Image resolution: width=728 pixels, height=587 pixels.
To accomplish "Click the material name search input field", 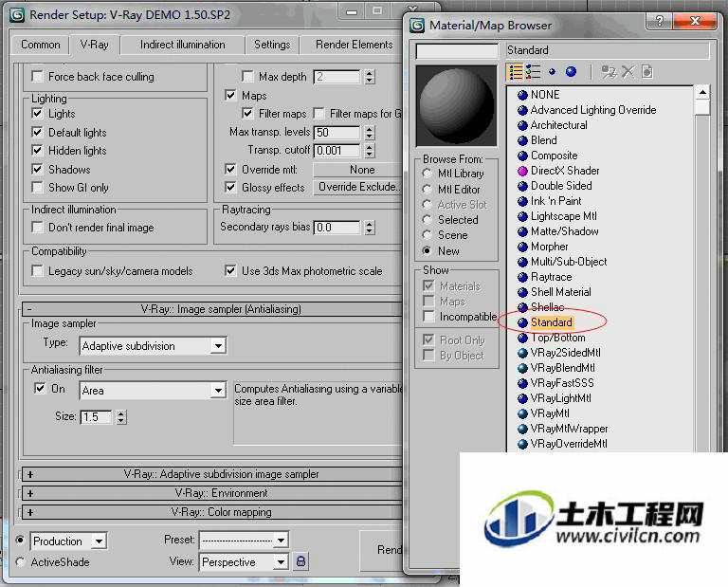I will coord(457,50).
